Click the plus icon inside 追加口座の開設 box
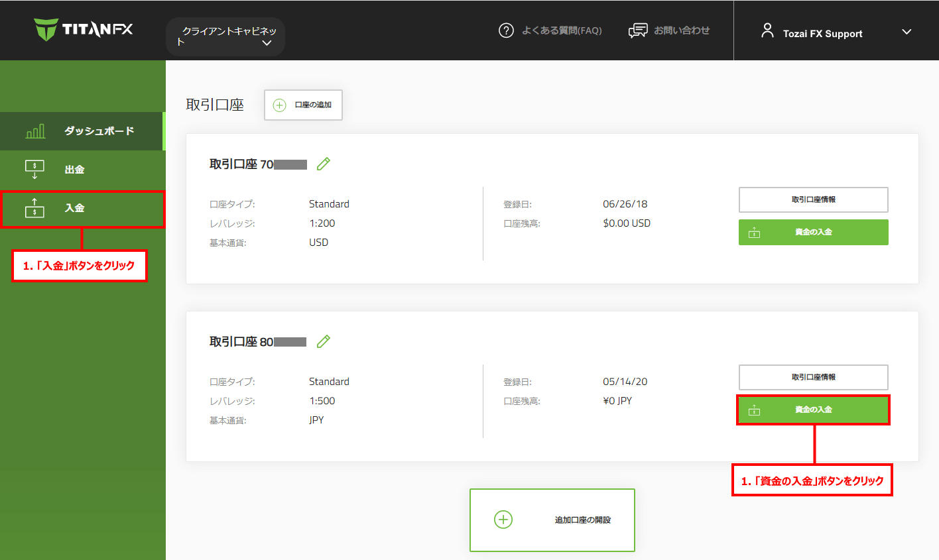Image resolution: width=939 pixels, height=560 pixels. click(x=503, y=520)
